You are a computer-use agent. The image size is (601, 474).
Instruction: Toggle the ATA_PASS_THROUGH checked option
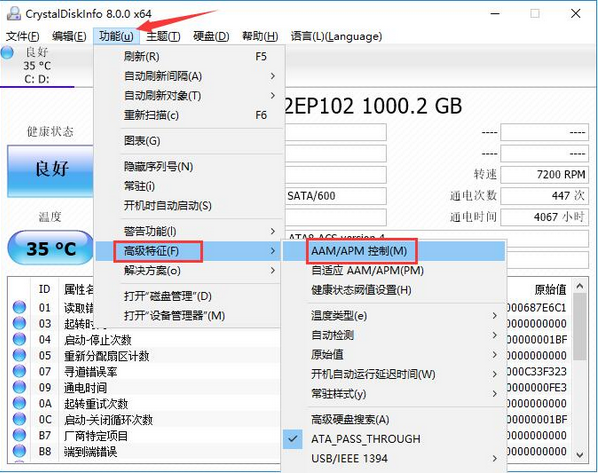(394, 439)
